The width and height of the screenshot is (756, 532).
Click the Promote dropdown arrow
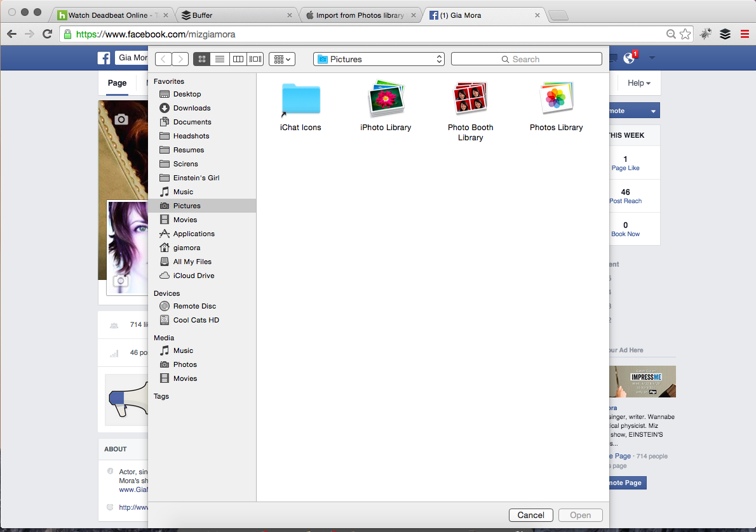pos(653,111)
